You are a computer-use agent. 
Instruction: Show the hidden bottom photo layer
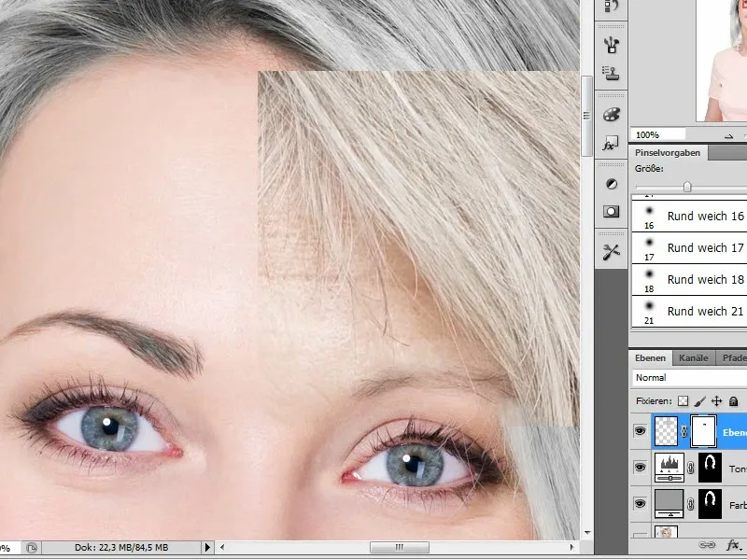point(640,534)
